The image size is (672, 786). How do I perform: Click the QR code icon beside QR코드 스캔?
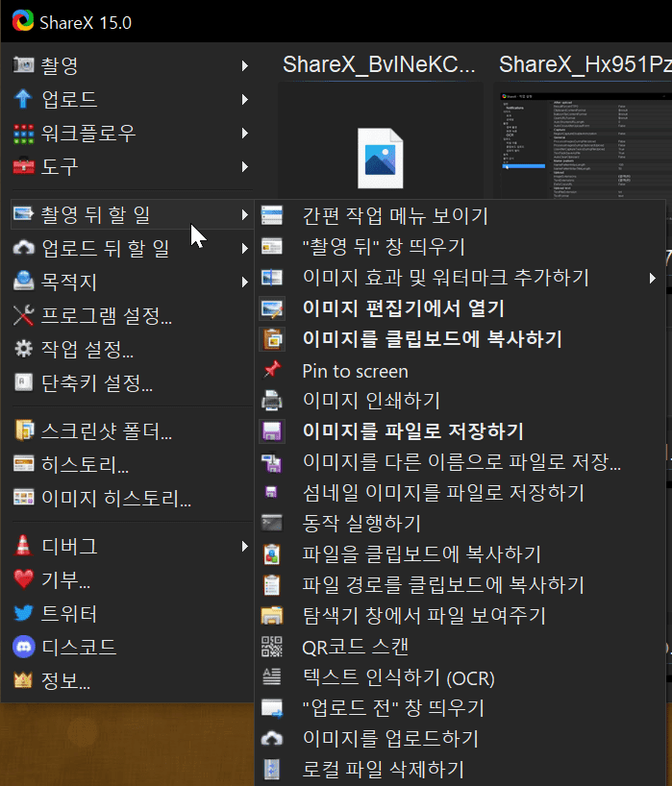tap(272, 647)
